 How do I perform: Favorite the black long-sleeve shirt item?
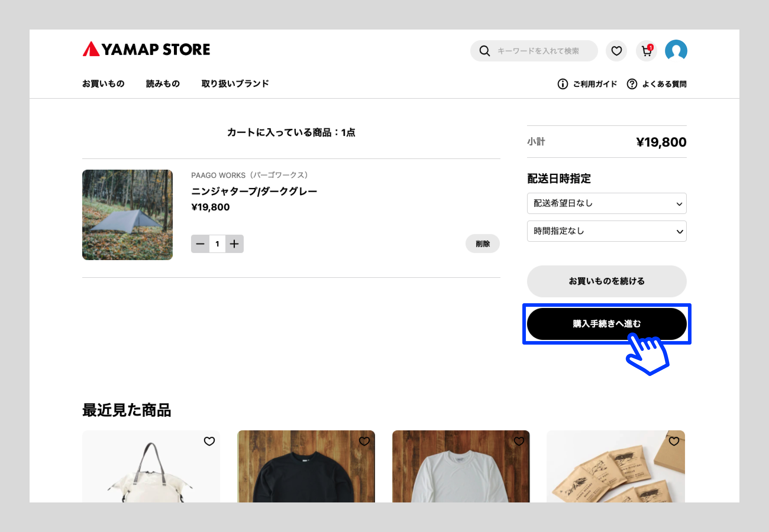click(364, 441)
